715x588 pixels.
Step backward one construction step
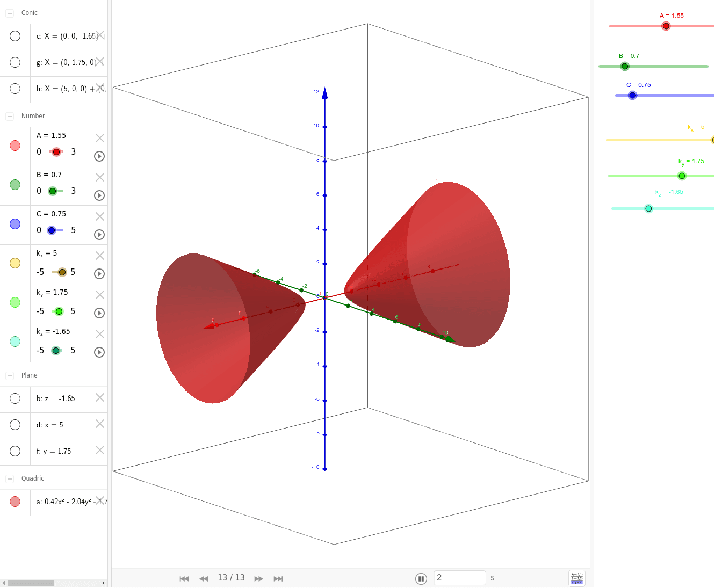click(204, 578)
